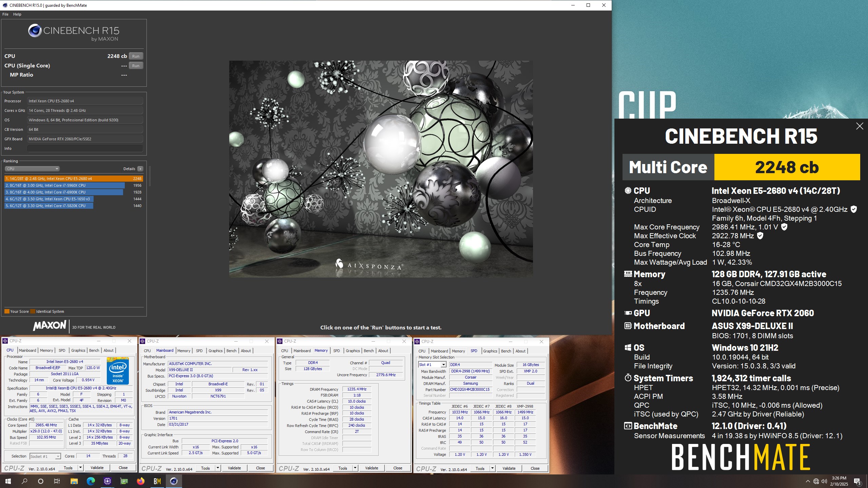This screenshot has width=868, height=488.
Task: Open Firefox from the taskbar
Action: tap(140, 481)
